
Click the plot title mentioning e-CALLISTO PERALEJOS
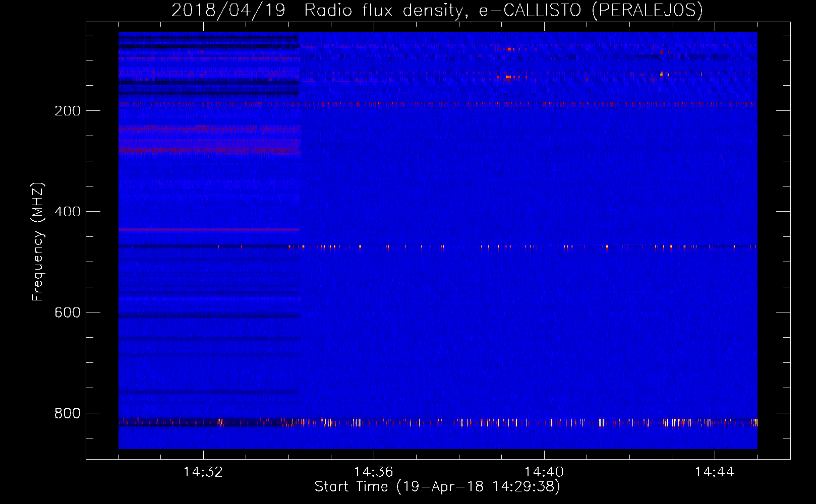click(437, 10)
